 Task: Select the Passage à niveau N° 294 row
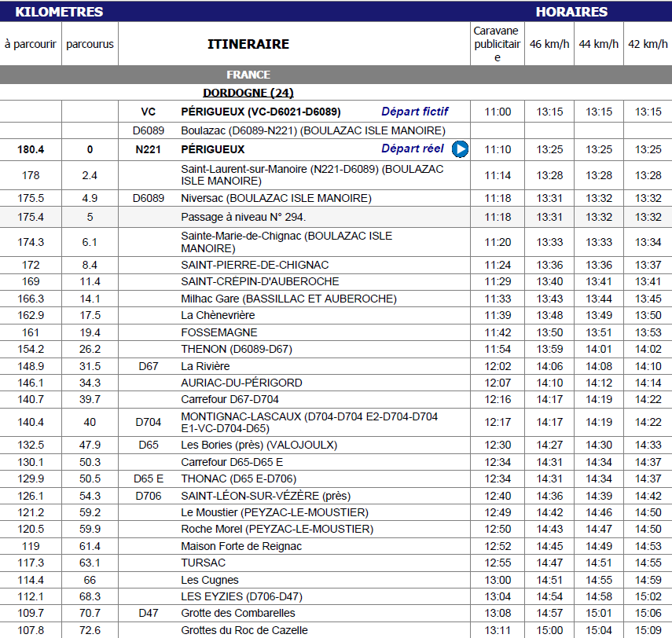336,217
